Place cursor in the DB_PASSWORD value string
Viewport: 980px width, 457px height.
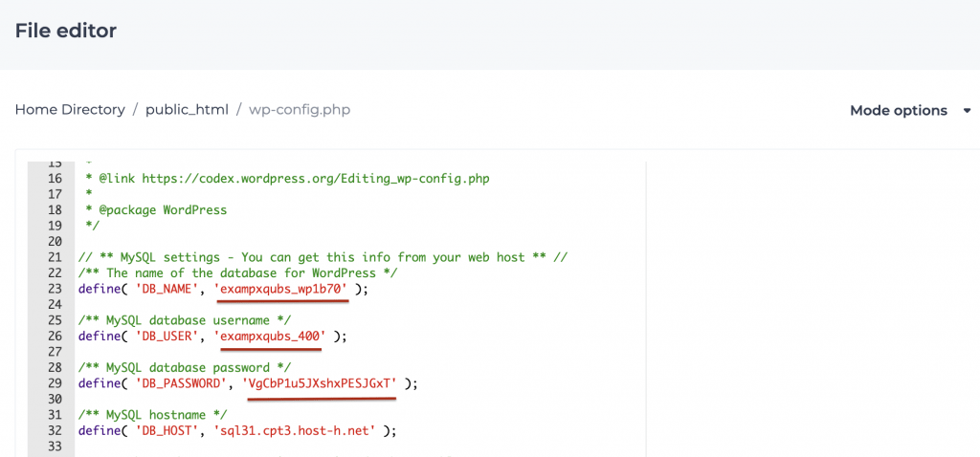click(x=323, y=383)
